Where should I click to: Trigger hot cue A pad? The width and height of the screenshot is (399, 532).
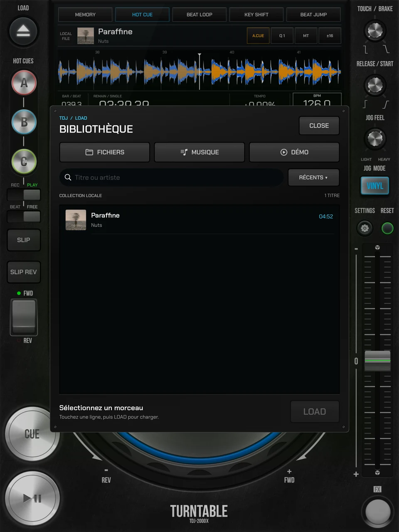click(x=24, y=83)
